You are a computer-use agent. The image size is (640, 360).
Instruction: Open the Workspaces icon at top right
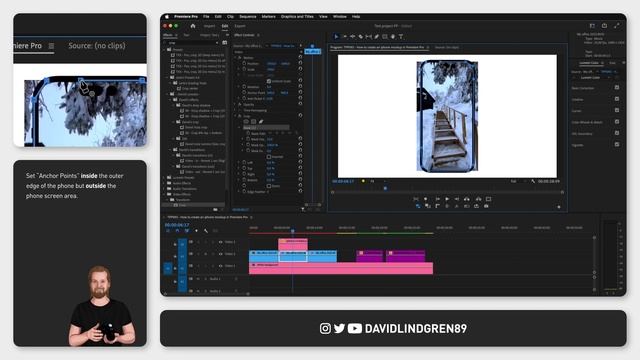click(592, 26)
